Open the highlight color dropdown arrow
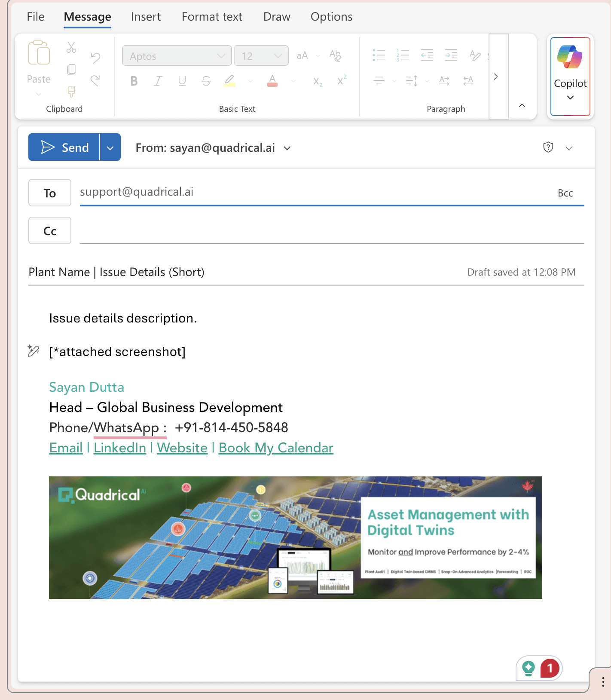The height and width of the screenshot is (700, 611). coord(251,81)
